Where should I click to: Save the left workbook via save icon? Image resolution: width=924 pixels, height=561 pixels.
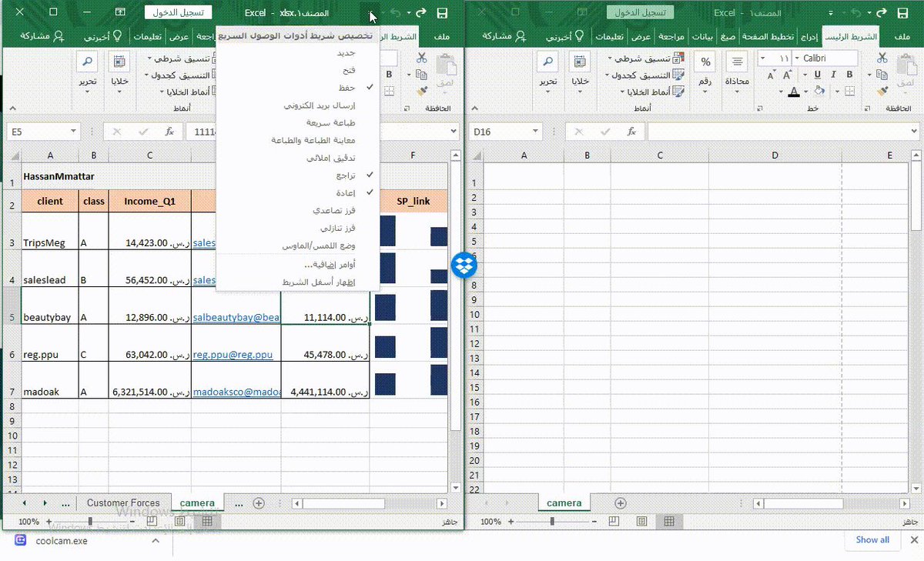[442, 13]
